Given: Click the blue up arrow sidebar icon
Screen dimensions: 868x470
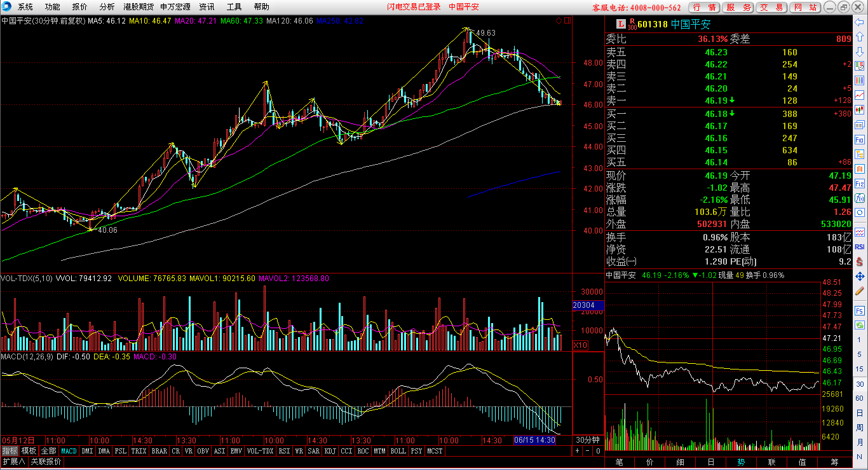Looking at the screenshot, I should coord(860,36).
